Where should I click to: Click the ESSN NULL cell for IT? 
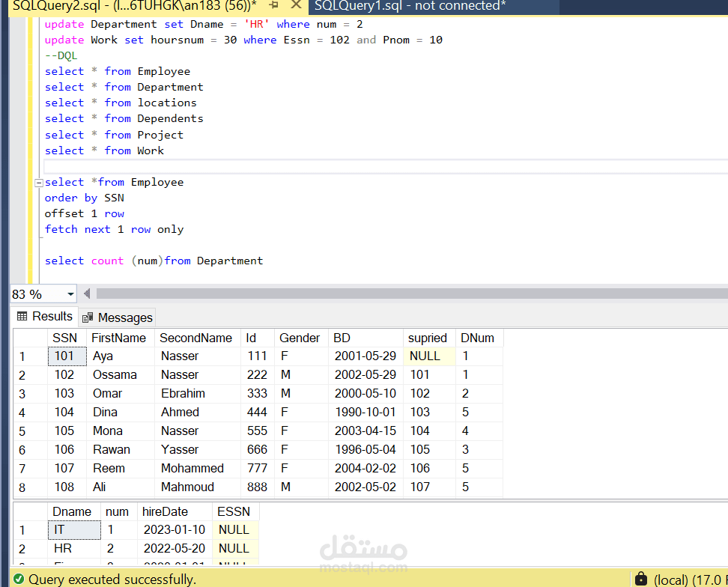[x=235, y=530]
